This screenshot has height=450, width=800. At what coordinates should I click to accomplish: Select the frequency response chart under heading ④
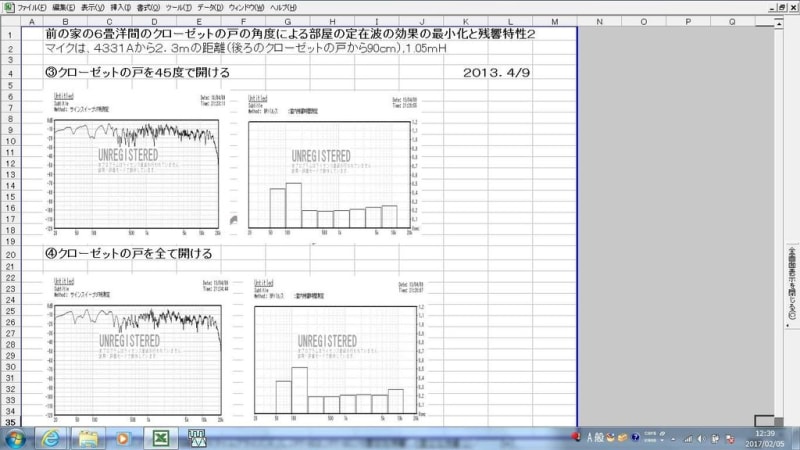[x=138, y=349]
